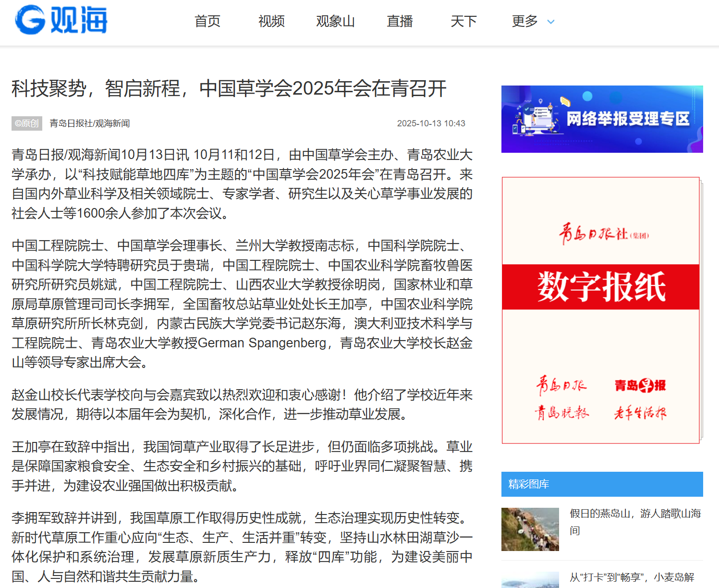719x588 pixels.
Task: Open the 网络举报受理专区 banner
Action: click(602, 119)
